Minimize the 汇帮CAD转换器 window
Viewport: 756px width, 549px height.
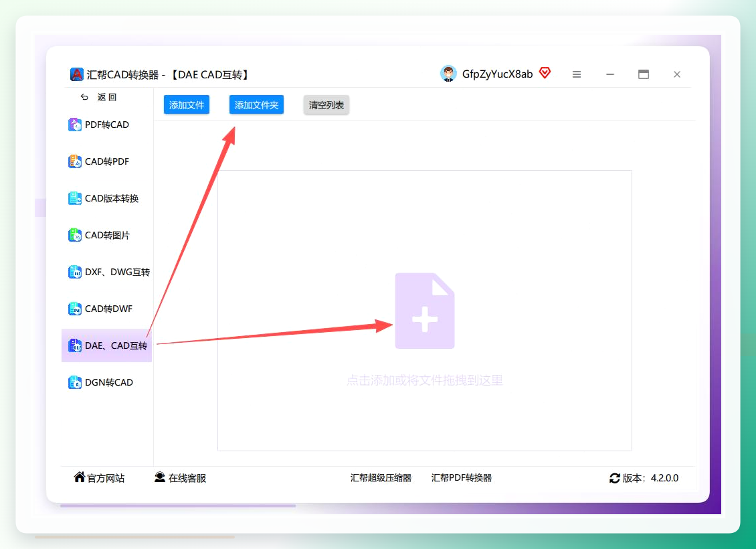(x=610, y=74)
